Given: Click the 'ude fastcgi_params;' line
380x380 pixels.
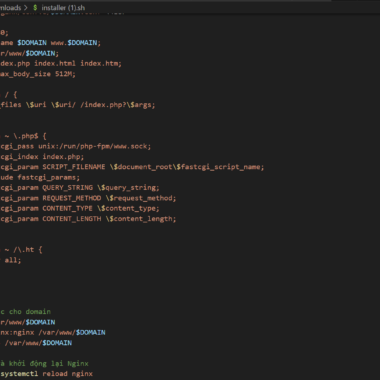Looking at the screenshot, I should (40, 177).
